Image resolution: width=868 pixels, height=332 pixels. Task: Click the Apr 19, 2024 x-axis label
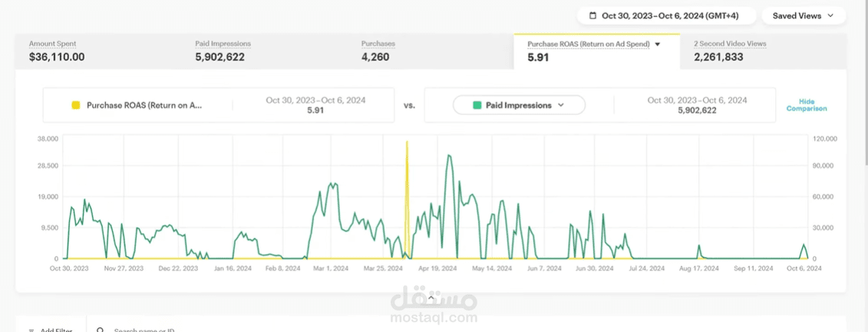pos(438,268)
